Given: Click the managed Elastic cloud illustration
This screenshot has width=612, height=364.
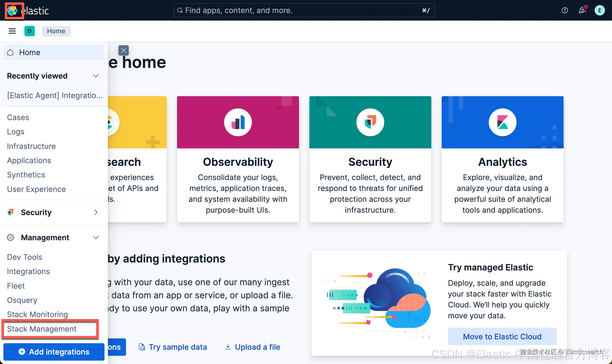Looking at the screenshot, I should pos(376,303).
